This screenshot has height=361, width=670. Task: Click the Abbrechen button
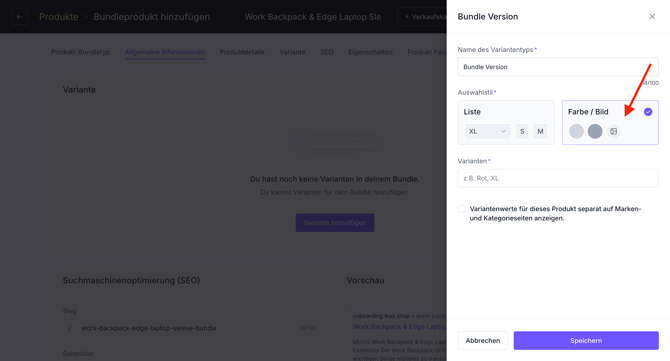tap(483, 340)
